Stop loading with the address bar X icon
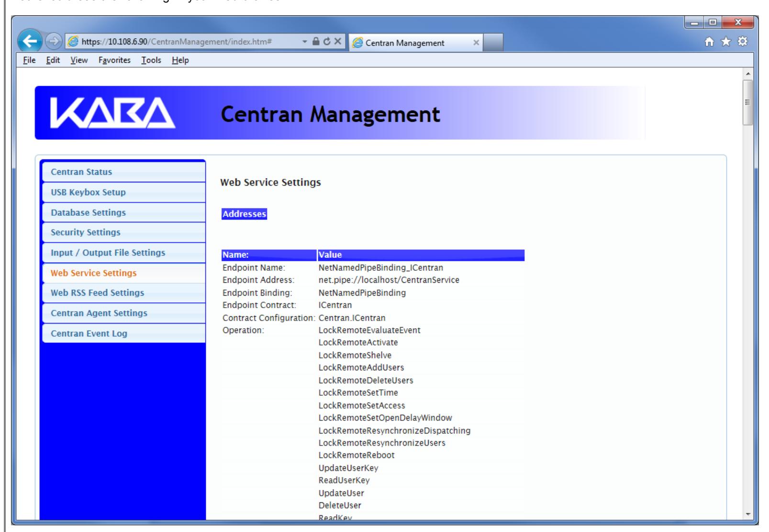The width and height of the screenshot is (769, 532). [x=337, y=42]
